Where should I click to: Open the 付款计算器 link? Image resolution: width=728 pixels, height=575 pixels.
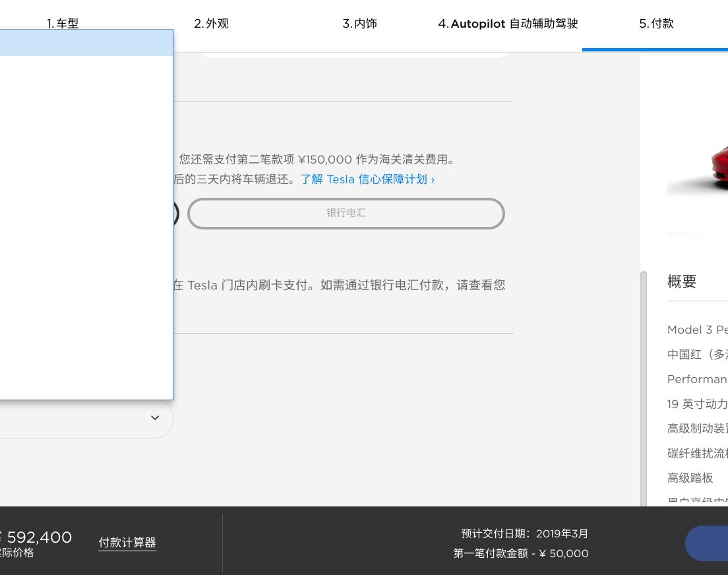click(127, 543)
